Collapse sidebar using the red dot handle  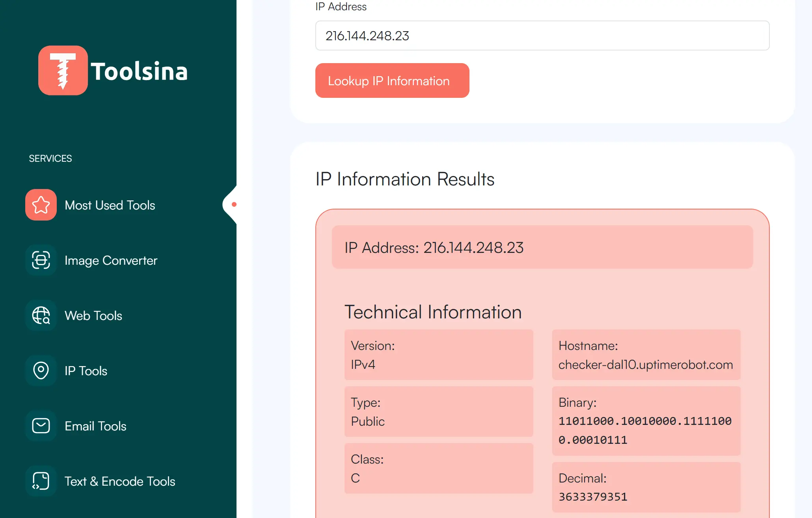[234, 204]
